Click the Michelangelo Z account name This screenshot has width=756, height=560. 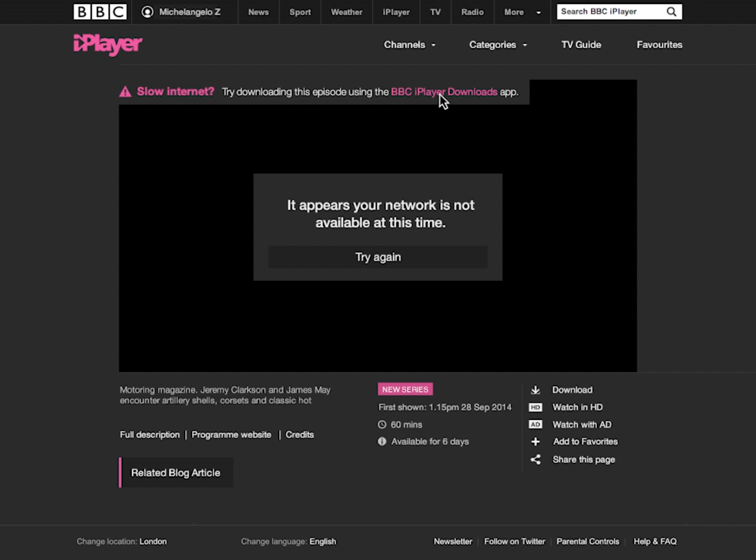[x=190, y=12]
